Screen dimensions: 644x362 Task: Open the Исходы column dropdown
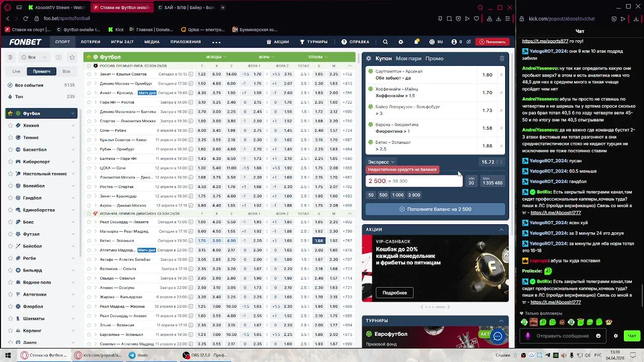[x=216, y=57]
